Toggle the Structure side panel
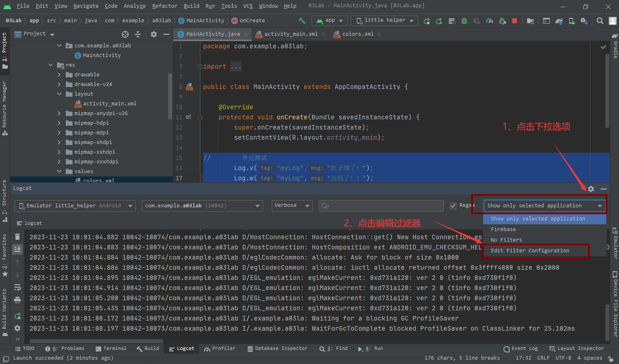The image size is (619, 364). pos(4,201)
